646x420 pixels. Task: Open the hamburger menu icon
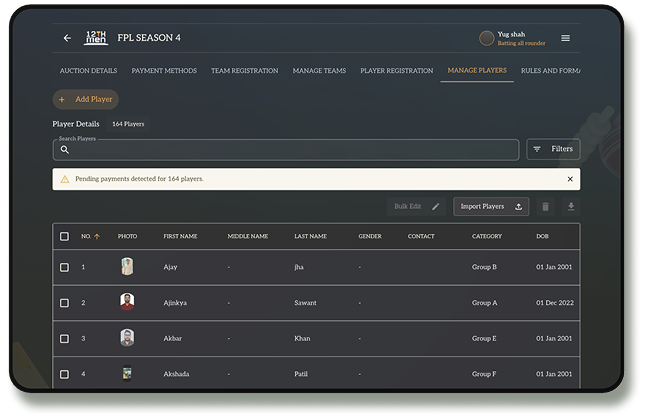[x=565, y=38]
